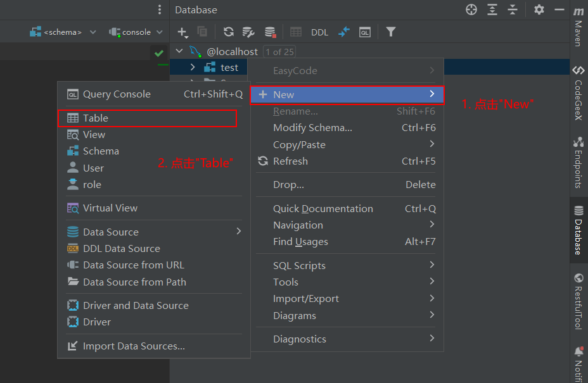
Task: Choose Data Source from Path
Action: click(154, 282)
